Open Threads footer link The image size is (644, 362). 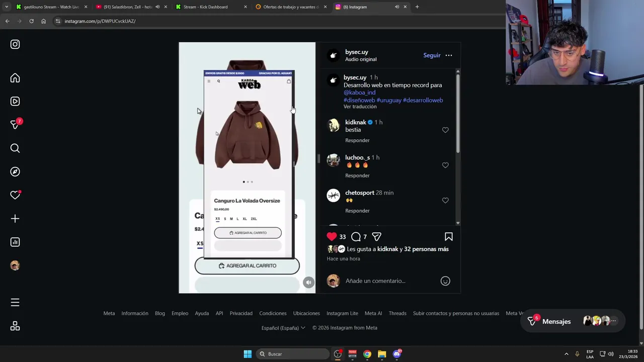397,313
